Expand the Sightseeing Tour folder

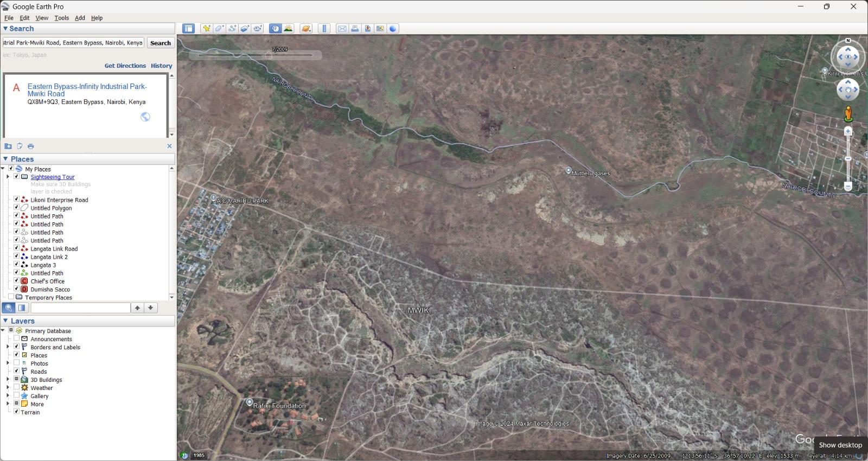tap(8, 177)
